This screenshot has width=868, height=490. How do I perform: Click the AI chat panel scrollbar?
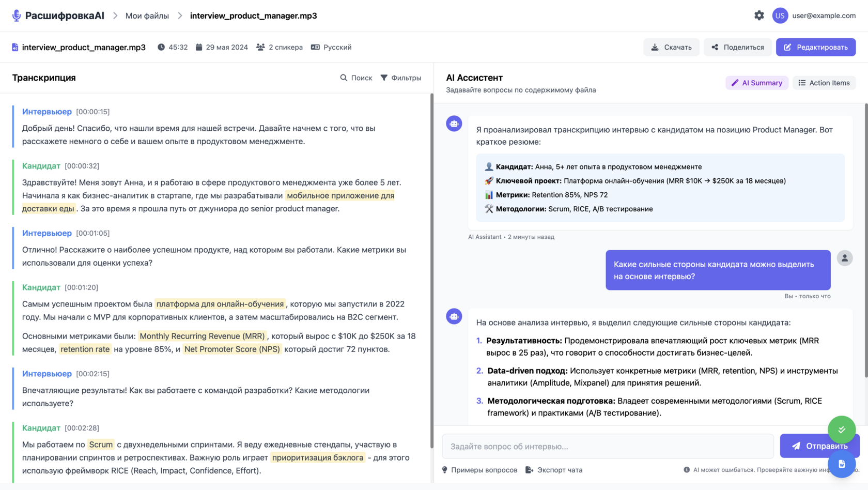coord(866,240)
